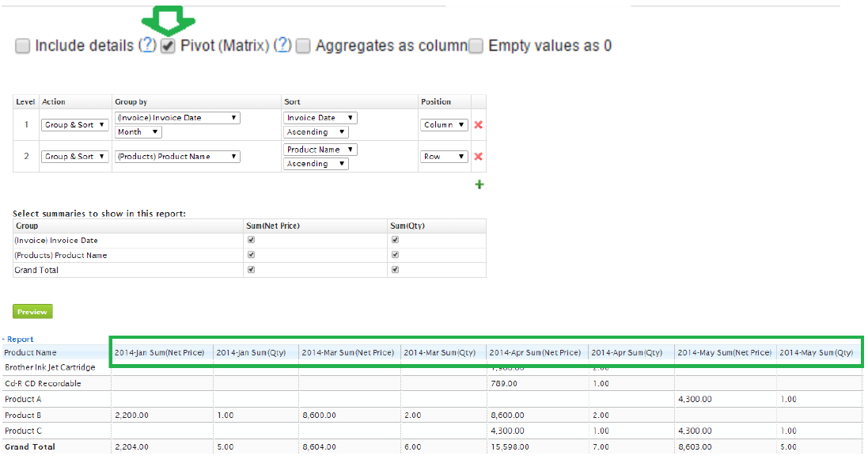
Task: Toggle Empty values as 0 checkbox
Action: point(476,46)
